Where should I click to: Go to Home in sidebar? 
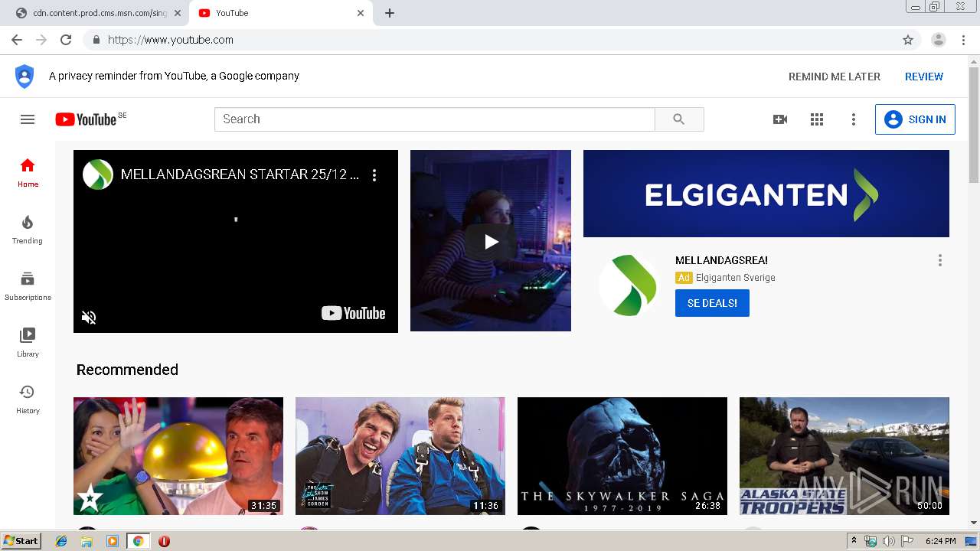[28, 173]
